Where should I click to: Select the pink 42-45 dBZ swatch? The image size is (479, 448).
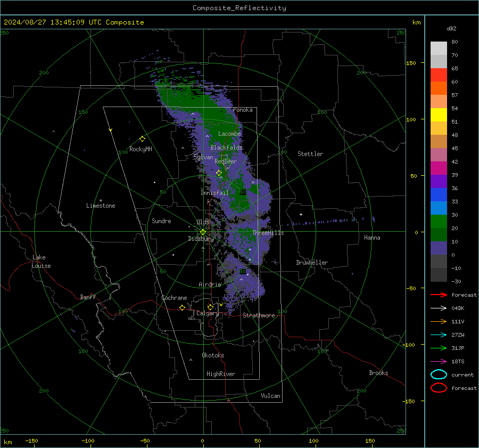[x=439, y=155]
